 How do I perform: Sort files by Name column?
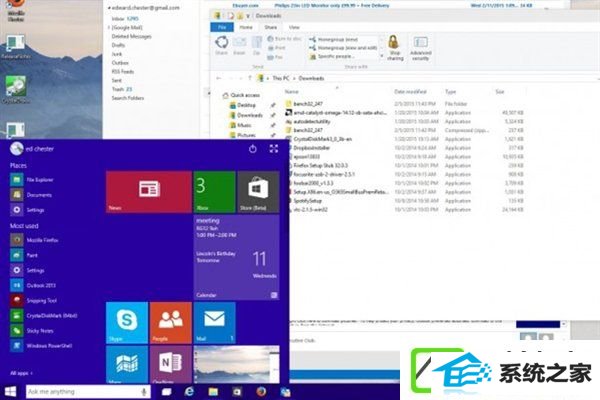pyautogui.click(x=292, y=92)
